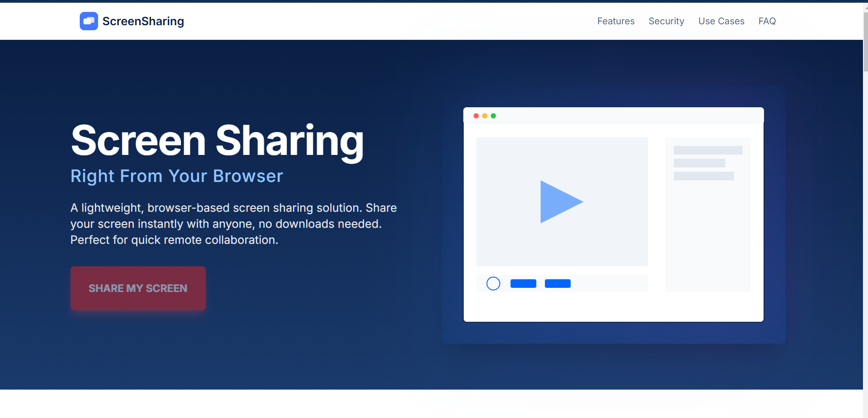Click the Share My Screen button
This screenshot has width=868, height=418.
pos(138,288)
